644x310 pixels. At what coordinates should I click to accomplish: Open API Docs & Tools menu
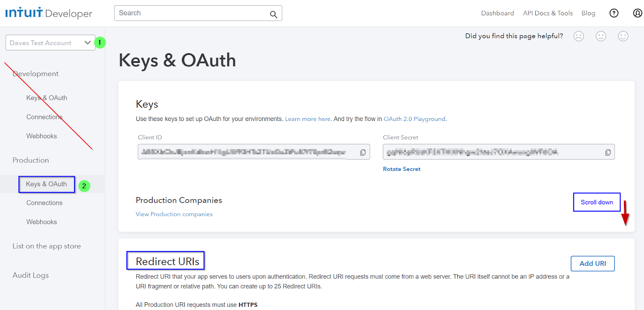point(548,13)
